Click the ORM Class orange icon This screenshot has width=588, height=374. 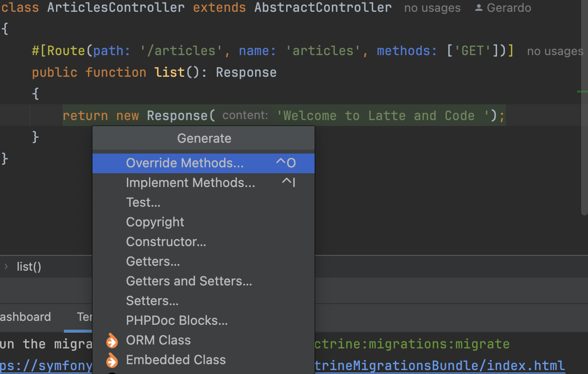point(112,341)
